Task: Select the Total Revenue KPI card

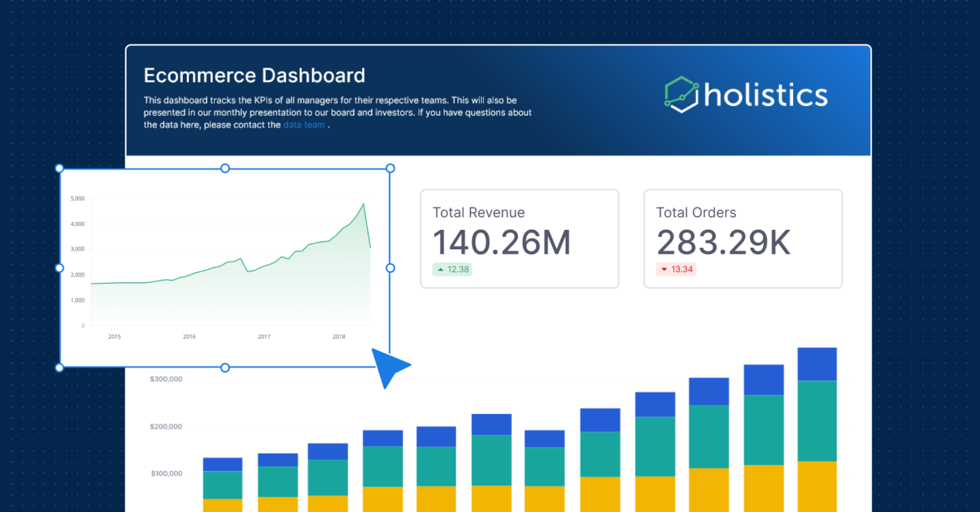Action: click(x=519, y=238)
